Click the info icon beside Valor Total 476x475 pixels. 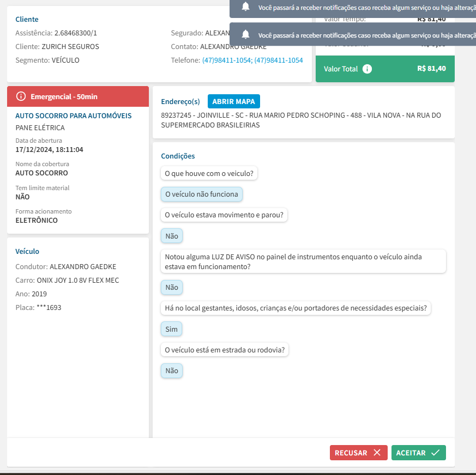[x=367, y=69]
